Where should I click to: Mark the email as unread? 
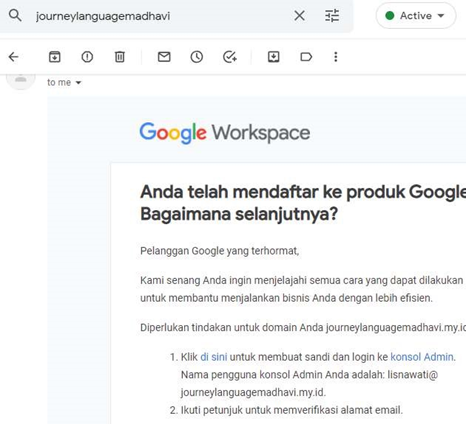164,57
